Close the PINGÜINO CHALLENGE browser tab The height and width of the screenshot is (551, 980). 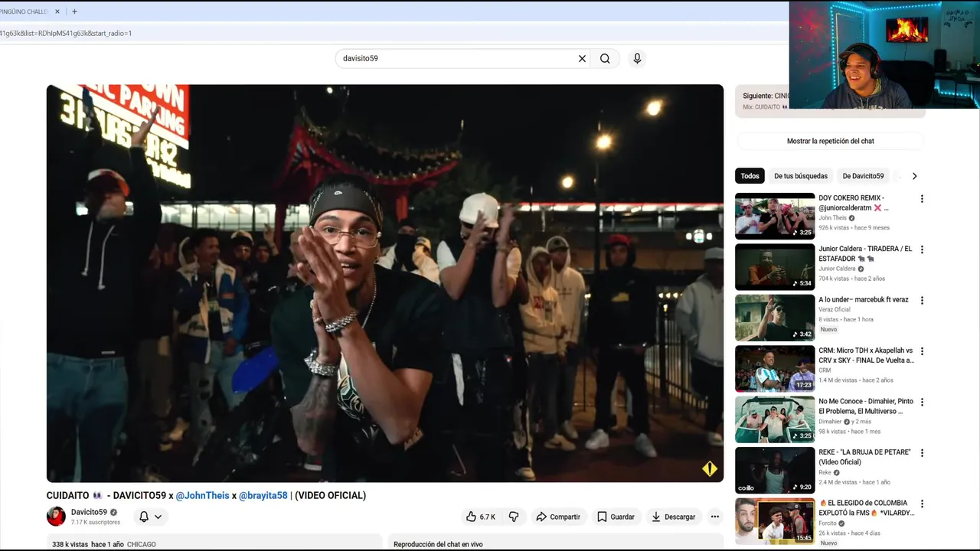click(x=57, y=11)
